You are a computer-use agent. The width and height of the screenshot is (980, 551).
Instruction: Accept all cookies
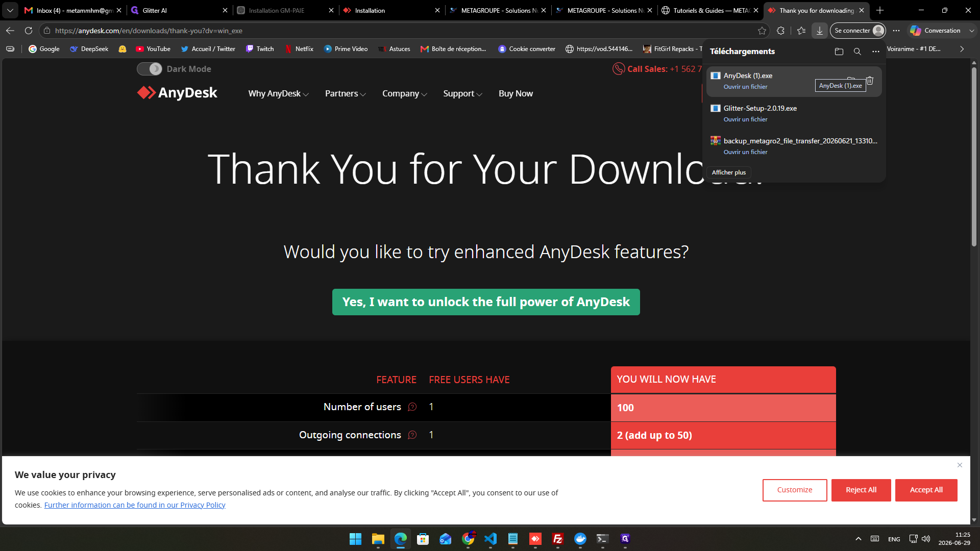click(926, 490)
